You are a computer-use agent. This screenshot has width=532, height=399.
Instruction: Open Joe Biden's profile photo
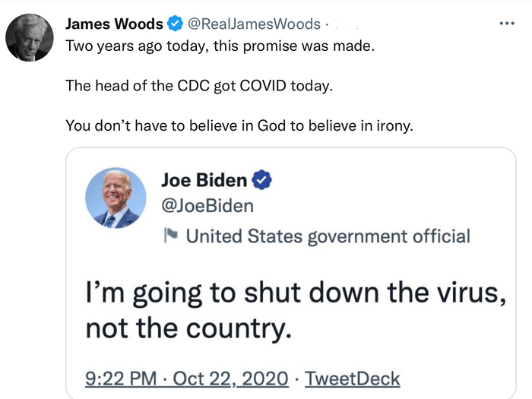(x=116, y=198)
